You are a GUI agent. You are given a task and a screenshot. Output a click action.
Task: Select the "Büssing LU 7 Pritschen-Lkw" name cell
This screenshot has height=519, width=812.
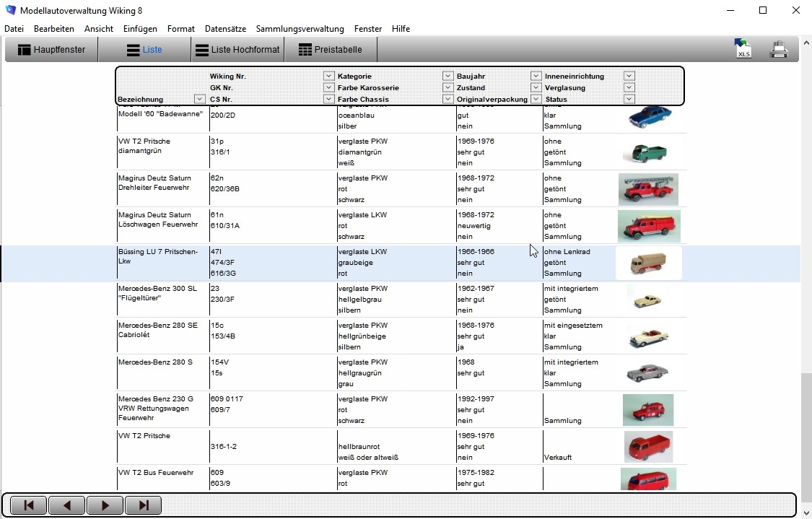point(158,256)
